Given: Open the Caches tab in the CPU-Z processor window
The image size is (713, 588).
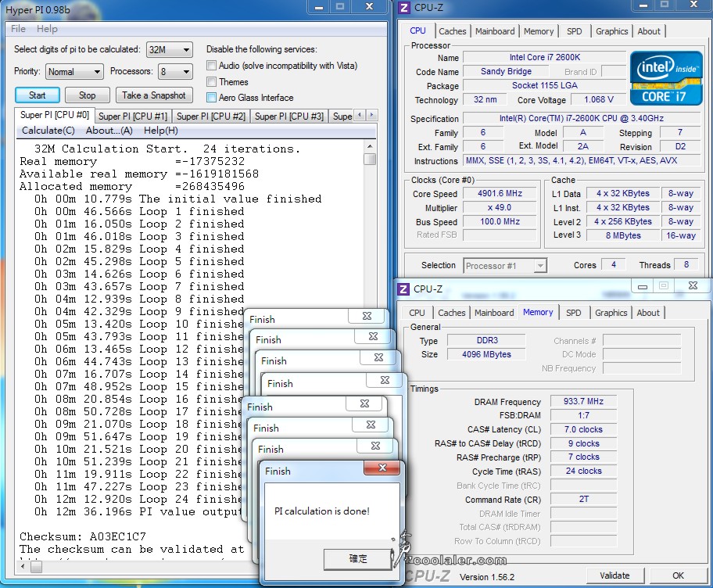Looking at the screenshot, I should (453, 31).
